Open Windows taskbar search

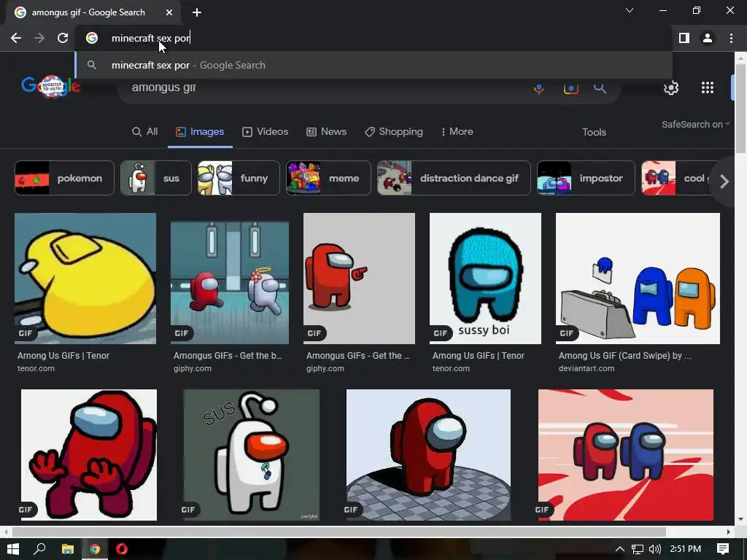tap(40, 549)
